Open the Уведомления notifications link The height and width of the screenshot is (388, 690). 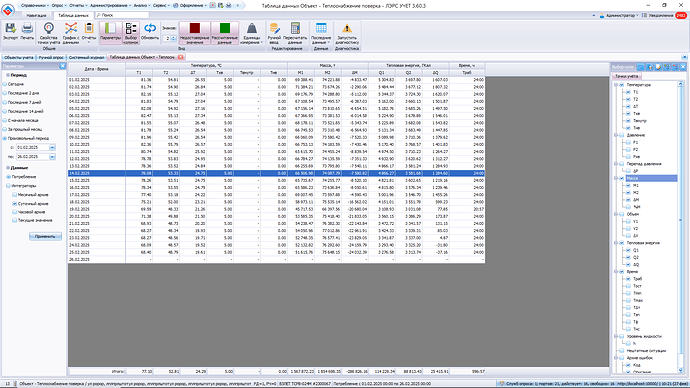(x=661, y=15)
